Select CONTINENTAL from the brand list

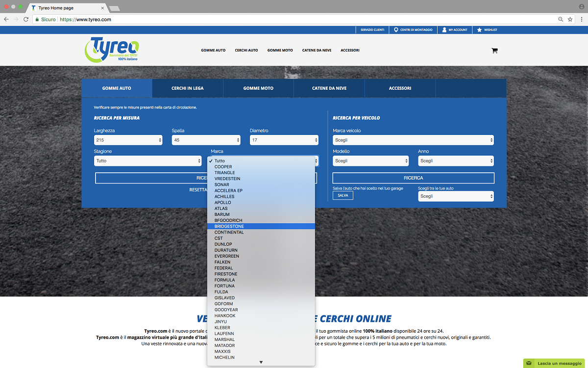tap(261, 232)
